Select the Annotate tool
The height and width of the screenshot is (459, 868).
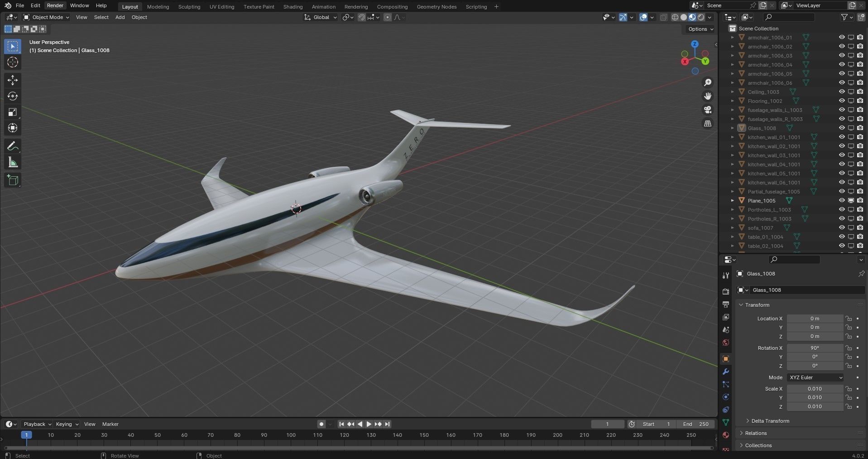point(13,146)
